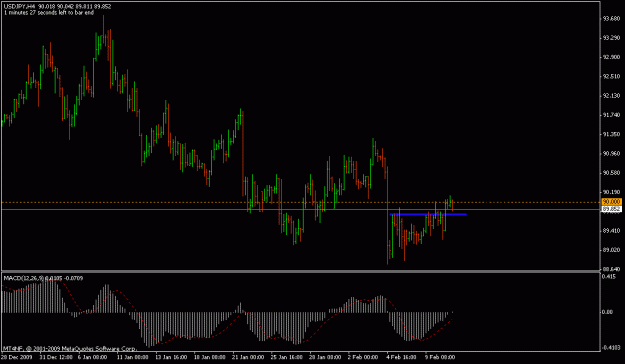Click the 9 Feb 00:00 date label
This screenshot has width=625, height=364.
tap(440, 357)
